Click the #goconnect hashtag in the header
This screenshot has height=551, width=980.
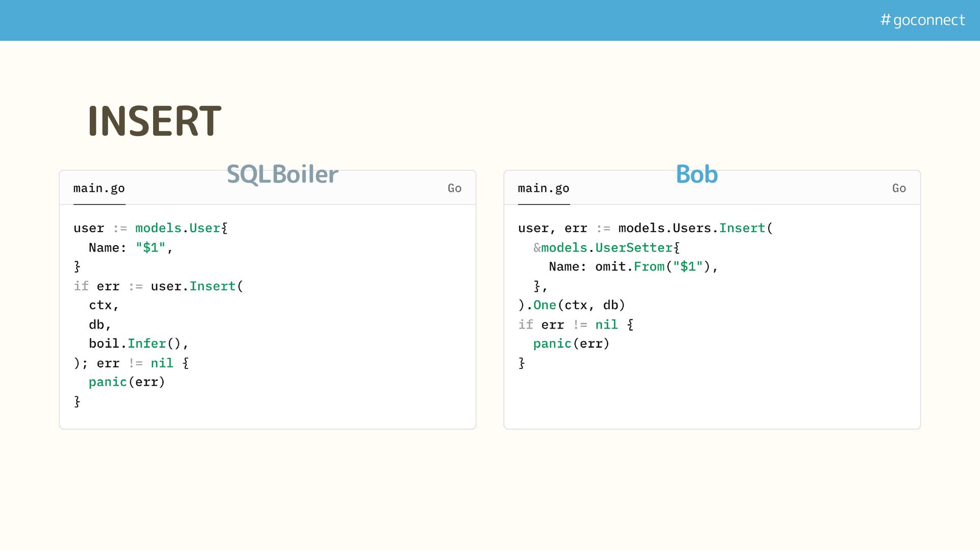[922, 20]
